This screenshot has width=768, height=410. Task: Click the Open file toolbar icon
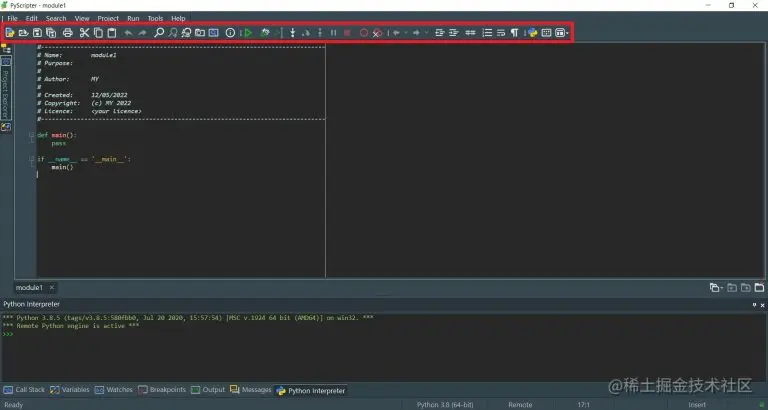[24, 33]
